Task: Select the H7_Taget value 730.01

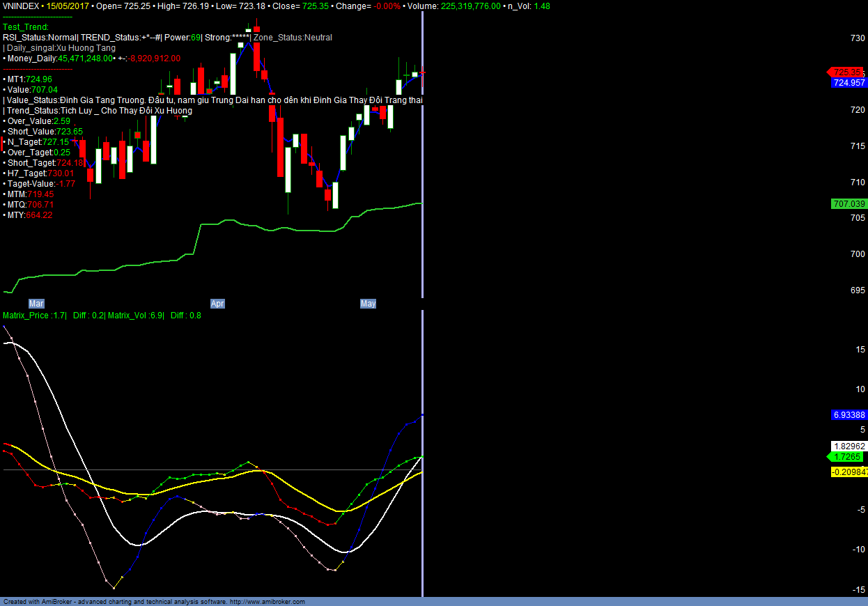Action: [x=60, y=173]
